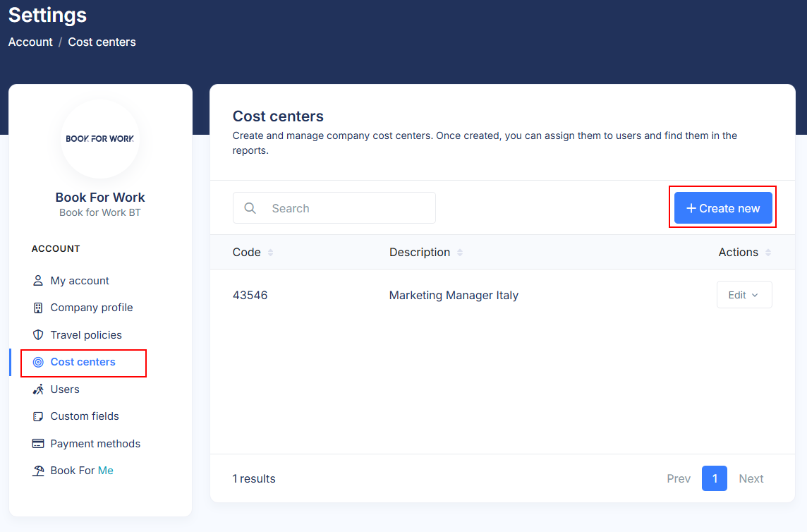This screenshot has width=807, height=532.
Task: Open the Edit dropdown for row 43546
Action: tap(744, 295)
